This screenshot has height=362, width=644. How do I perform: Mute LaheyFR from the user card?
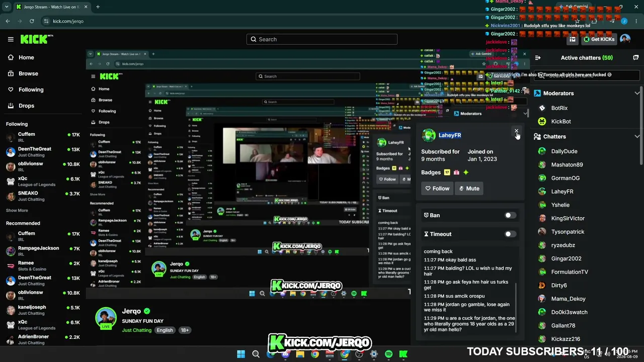point(469,189)
